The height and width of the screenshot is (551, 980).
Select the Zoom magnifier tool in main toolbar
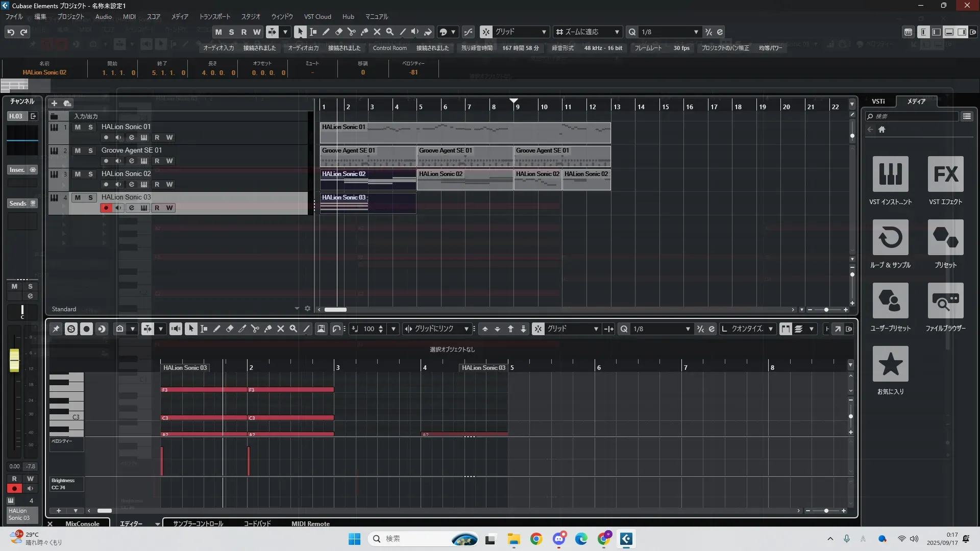tap(390, 32)
